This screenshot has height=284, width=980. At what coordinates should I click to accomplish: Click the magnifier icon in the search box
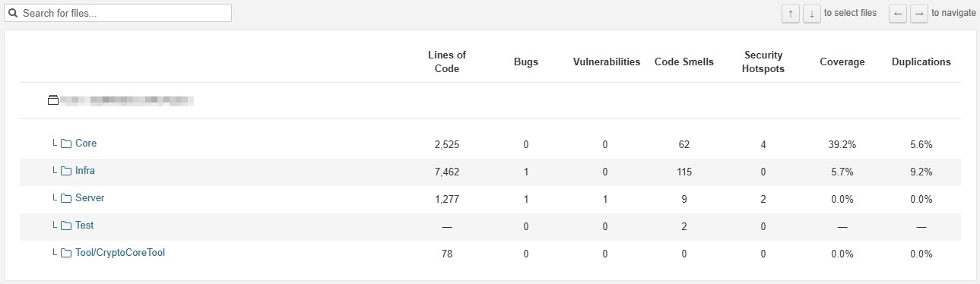point(13,13)
